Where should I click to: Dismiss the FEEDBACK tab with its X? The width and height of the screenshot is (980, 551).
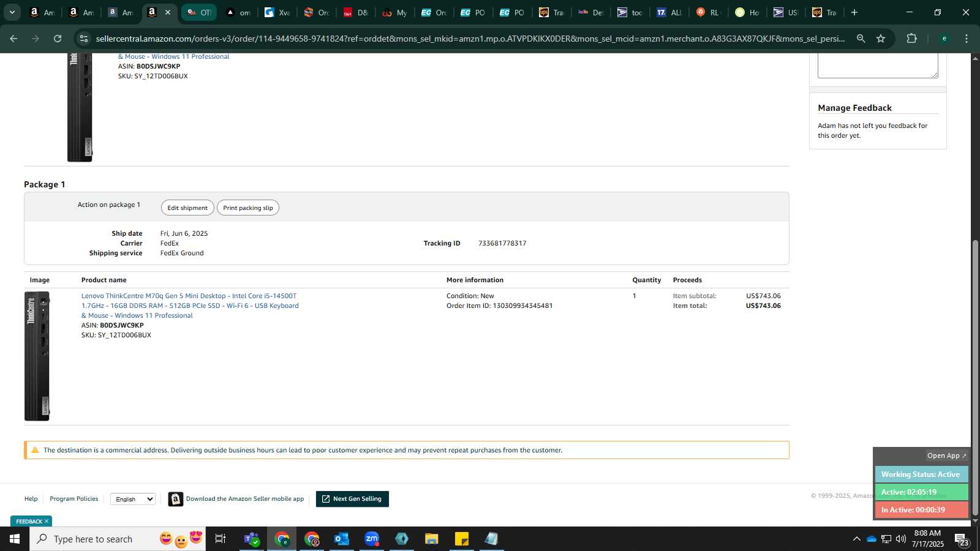click(x=47, y=522)
